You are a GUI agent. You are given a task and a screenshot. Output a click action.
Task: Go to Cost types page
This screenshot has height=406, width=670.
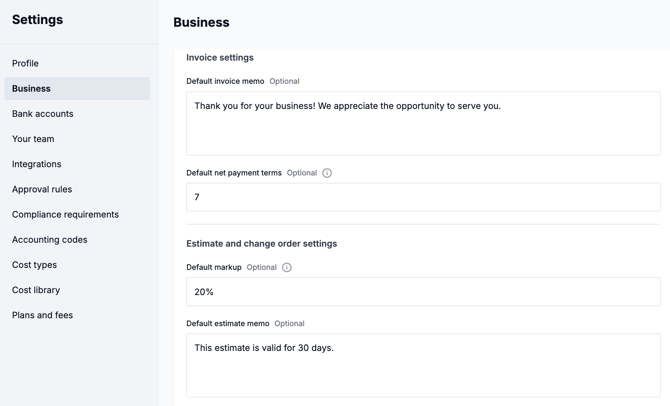[x=34, y=265]
